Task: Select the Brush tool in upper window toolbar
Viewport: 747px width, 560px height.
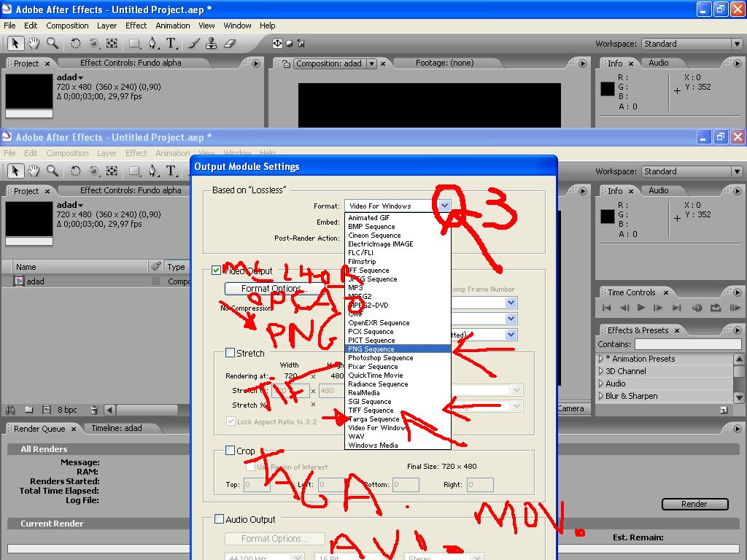Action: 193,43
